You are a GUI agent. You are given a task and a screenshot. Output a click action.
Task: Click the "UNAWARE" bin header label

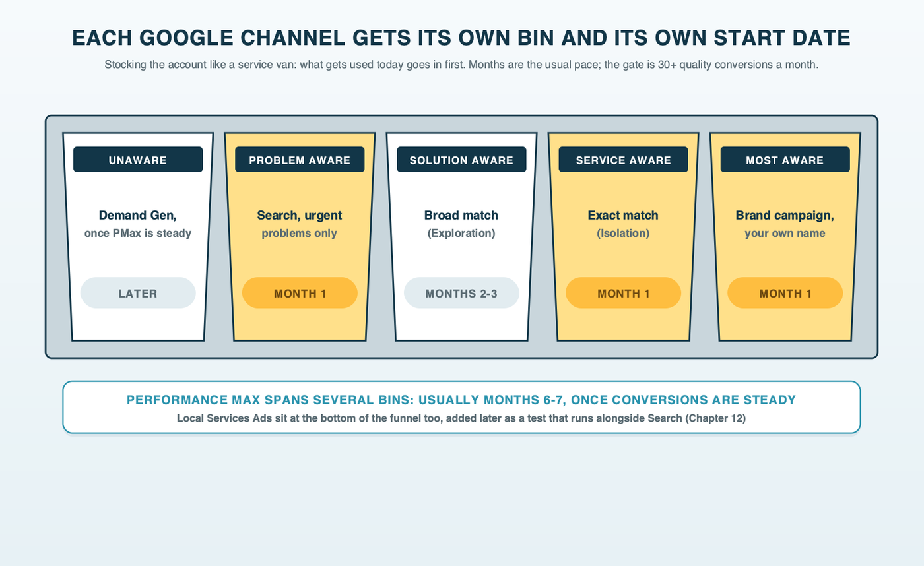[138, 160]
